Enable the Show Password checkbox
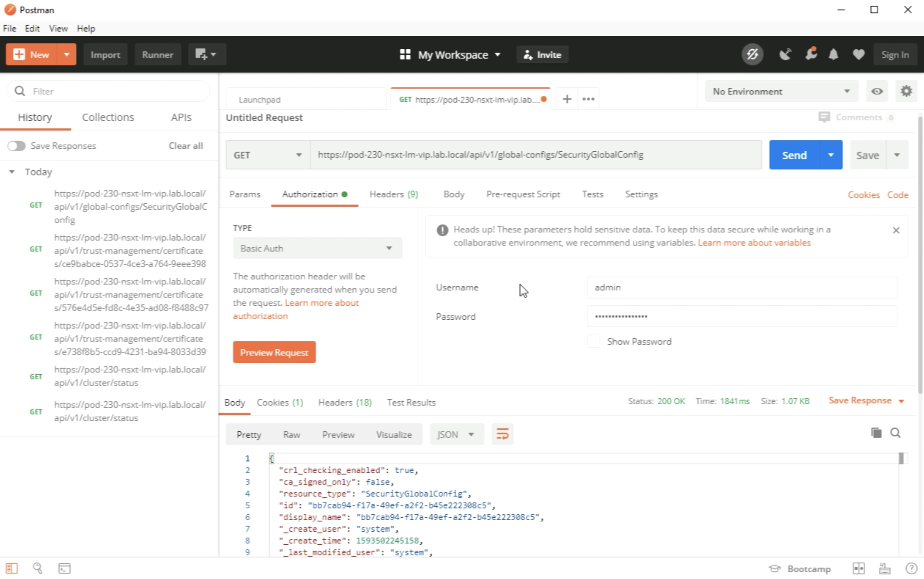Image resolution: width=924 pixels, height=579 pixels. pyautogui.click(x=593, y=341)
